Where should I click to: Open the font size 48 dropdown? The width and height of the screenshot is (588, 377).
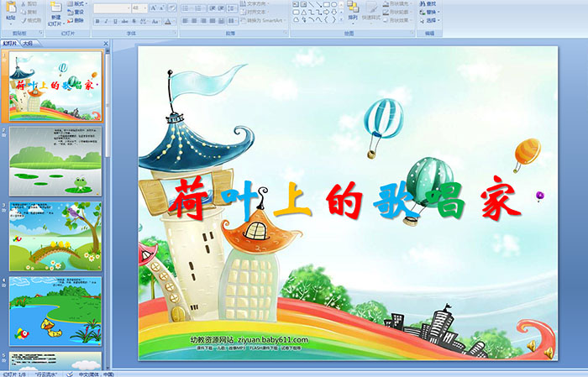tap(144, 8)
